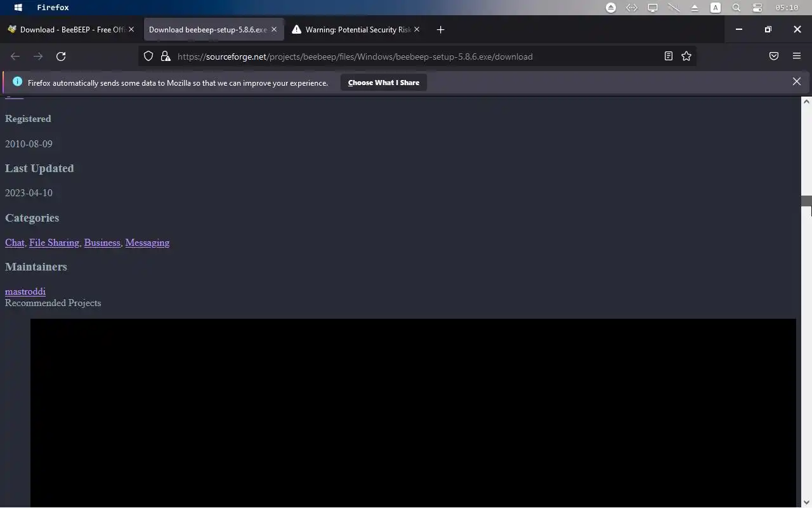Open the 'File Sharing' category link
Screen dimensions: 812x508
(x=54, y=243)
